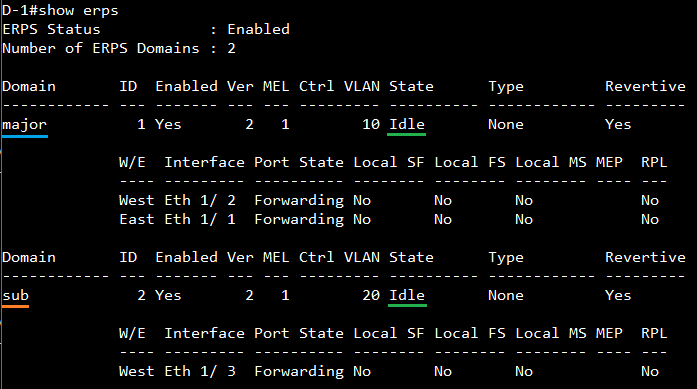The width and height of the screenshot is (697, 389).
Task: Click Revertive 'Yes' in sub domain row
Action: click(618, 296)
